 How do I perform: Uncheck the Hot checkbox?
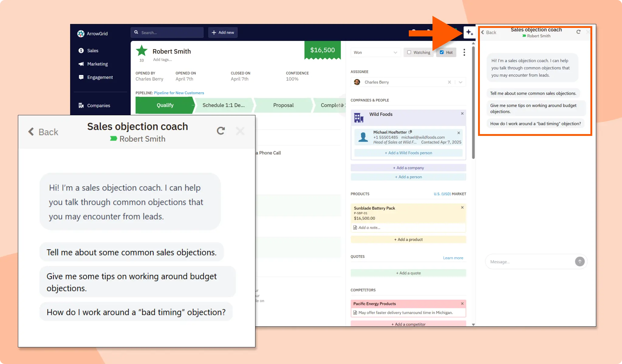click(442, 52)
